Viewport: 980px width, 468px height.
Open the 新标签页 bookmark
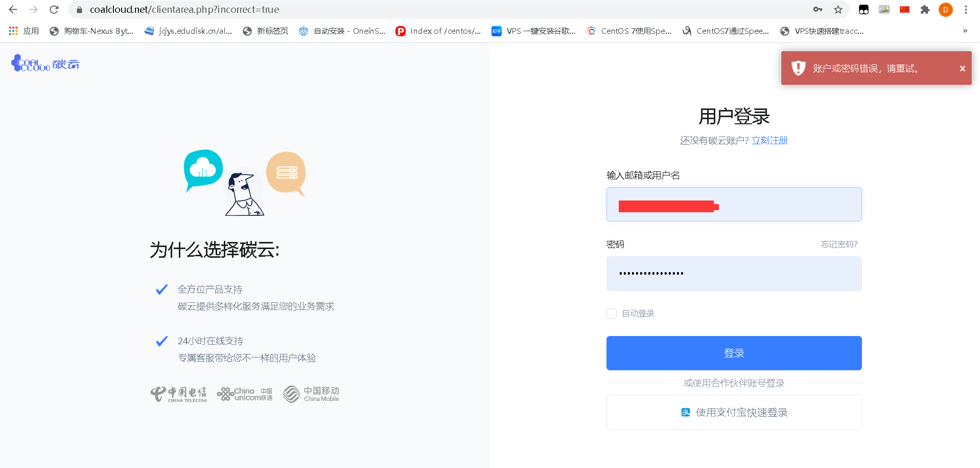tap(266, 31)
